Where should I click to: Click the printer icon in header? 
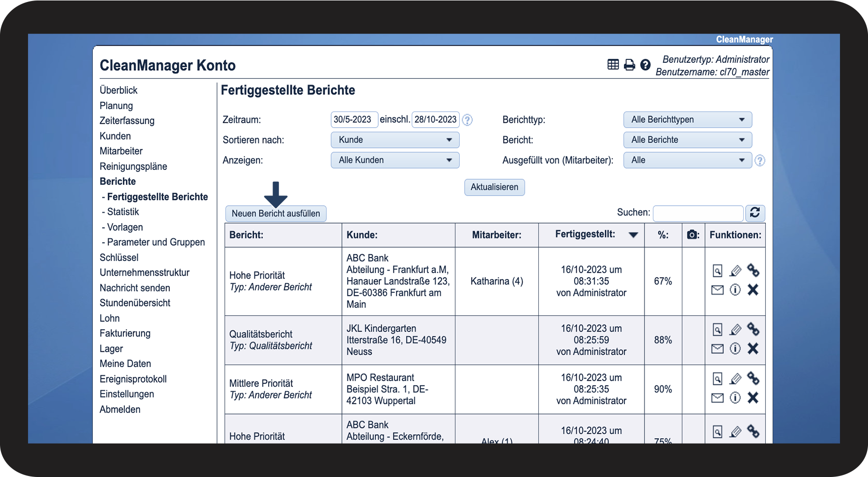click(x=629, y=65)
